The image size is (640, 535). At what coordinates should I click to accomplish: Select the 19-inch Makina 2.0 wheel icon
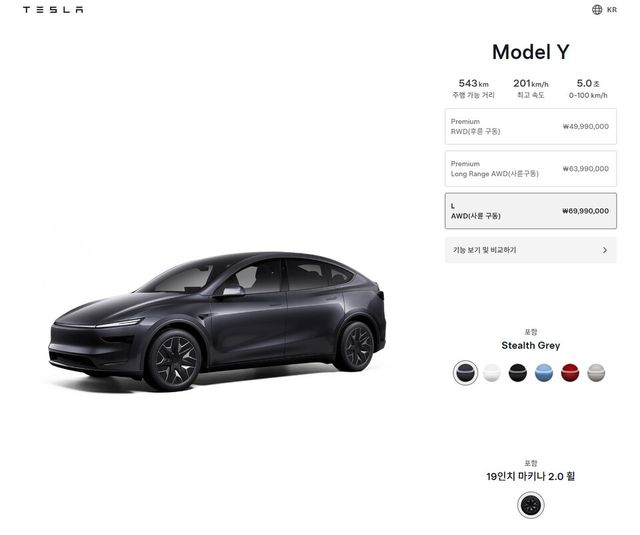tap(531, 505)
